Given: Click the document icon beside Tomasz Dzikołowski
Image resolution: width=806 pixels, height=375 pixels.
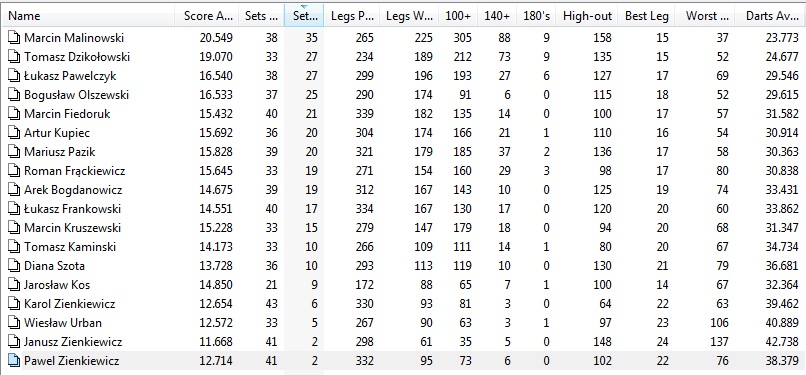Looking at the screenshot, I should point(15,57).
